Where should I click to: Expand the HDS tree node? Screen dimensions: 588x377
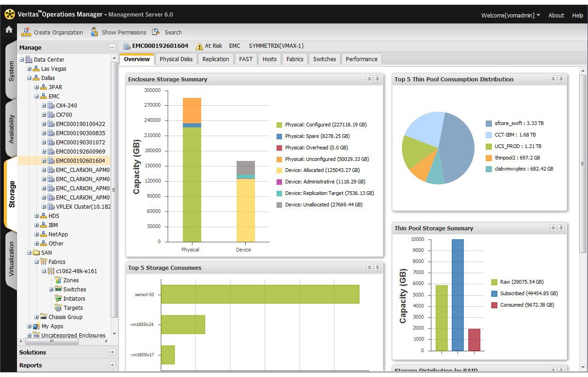[36, 216]
